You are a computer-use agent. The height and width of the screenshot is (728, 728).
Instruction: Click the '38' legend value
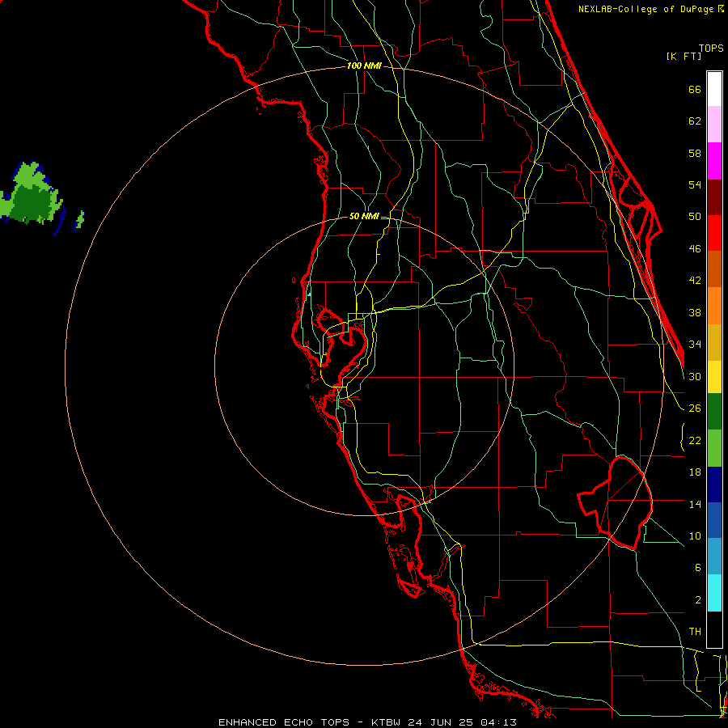(x=695, y=312)
